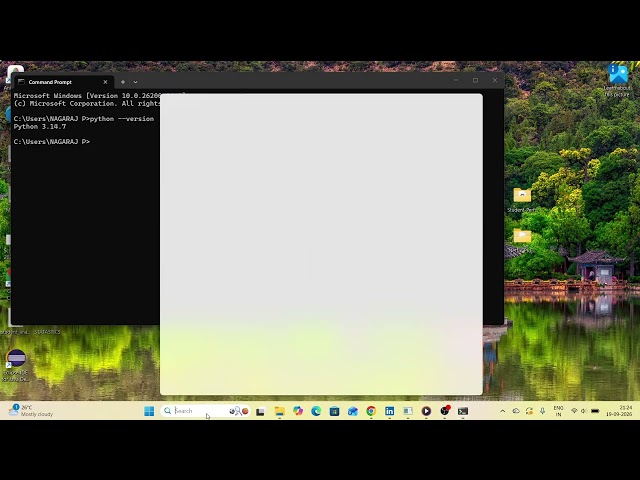This screenshot has height=480, width=640.
Task: Switch to Terminal via its taskbar icon
Action: [463, 411]
